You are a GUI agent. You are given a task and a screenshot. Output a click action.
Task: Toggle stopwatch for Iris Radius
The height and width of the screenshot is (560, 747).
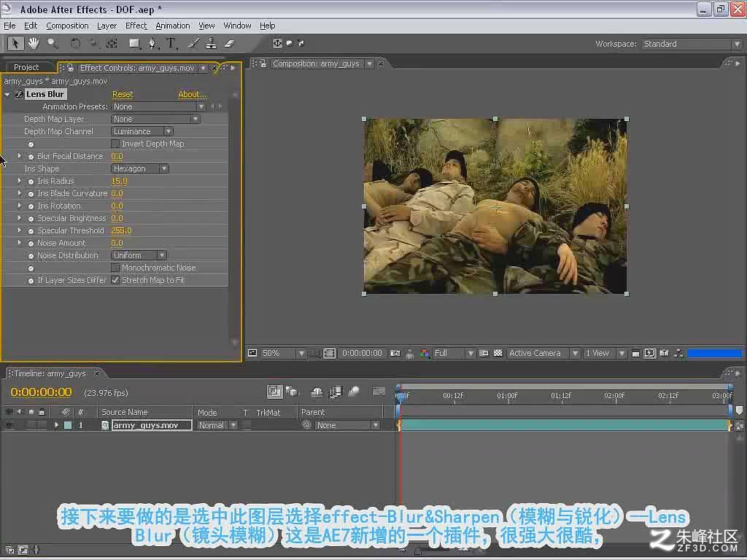(x=31, y=181)
